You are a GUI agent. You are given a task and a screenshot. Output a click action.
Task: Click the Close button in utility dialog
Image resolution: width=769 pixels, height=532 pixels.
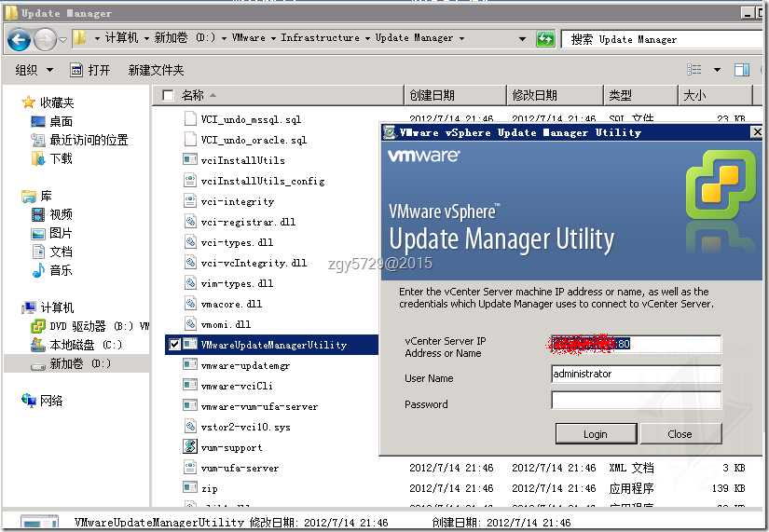pyautogui.click(x=680, y=434)
